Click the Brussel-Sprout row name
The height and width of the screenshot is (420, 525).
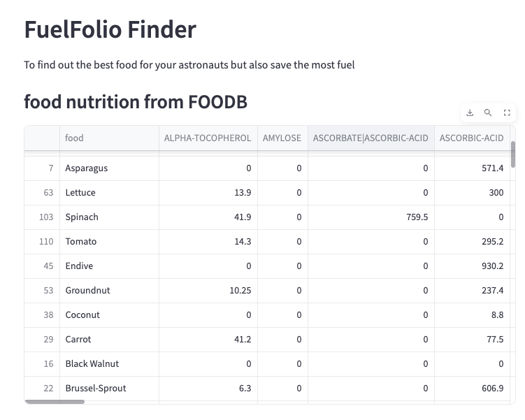pos(96,389)
